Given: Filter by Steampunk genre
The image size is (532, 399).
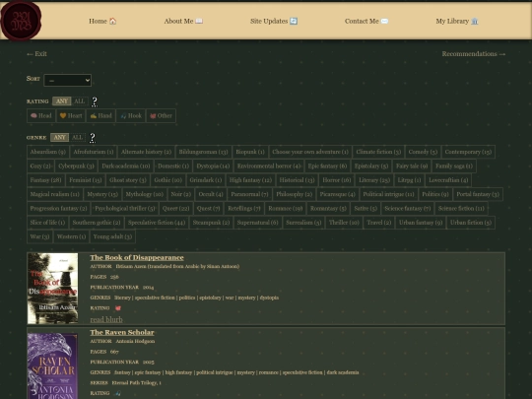Looking at the screenshot, I should (211, 223).
